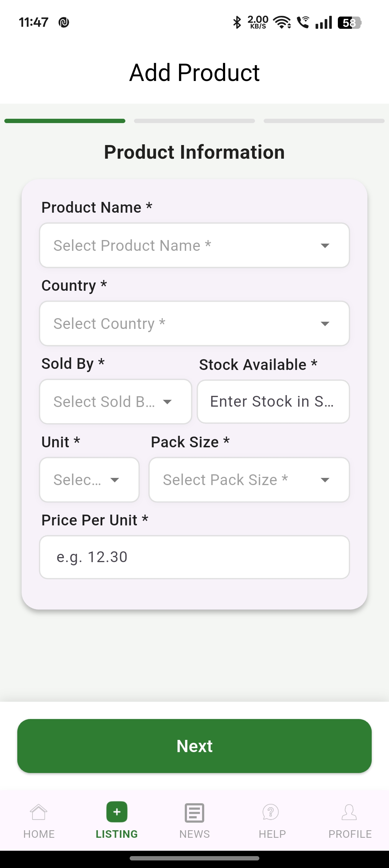Image resolution: width=389 pixels, height=868 pixels.
Task: Expand the Select Country dropdown
Action: click(x=194, y=324)
